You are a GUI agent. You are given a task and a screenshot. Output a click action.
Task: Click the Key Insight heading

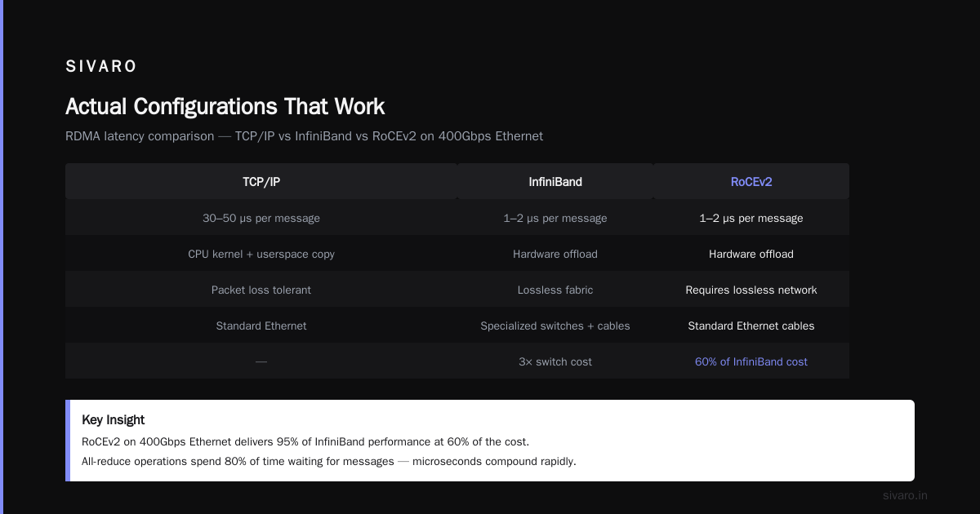114,419
